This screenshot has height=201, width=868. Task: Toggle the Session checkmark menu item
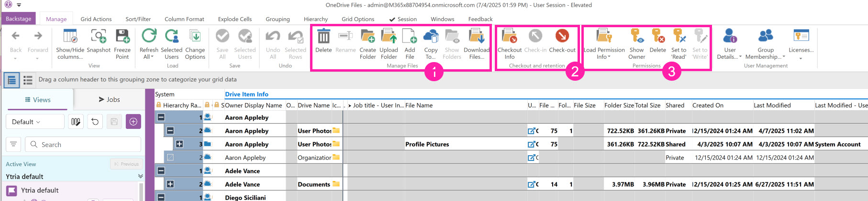(x=403, y=19)
